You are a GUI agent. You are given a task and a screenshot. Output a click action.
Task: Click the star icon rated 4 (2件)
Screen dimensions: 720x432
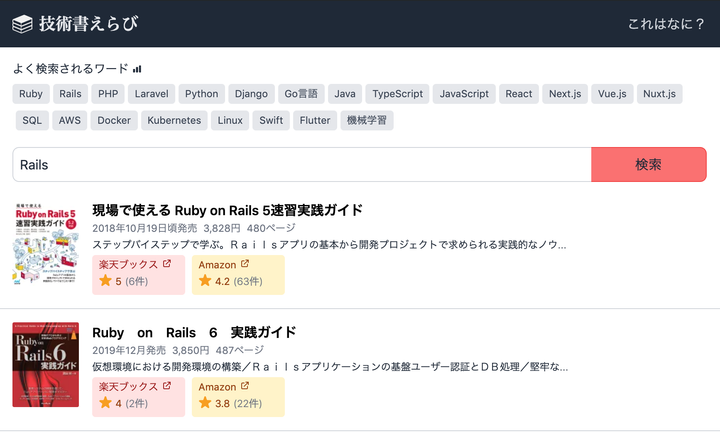[106, 403]
